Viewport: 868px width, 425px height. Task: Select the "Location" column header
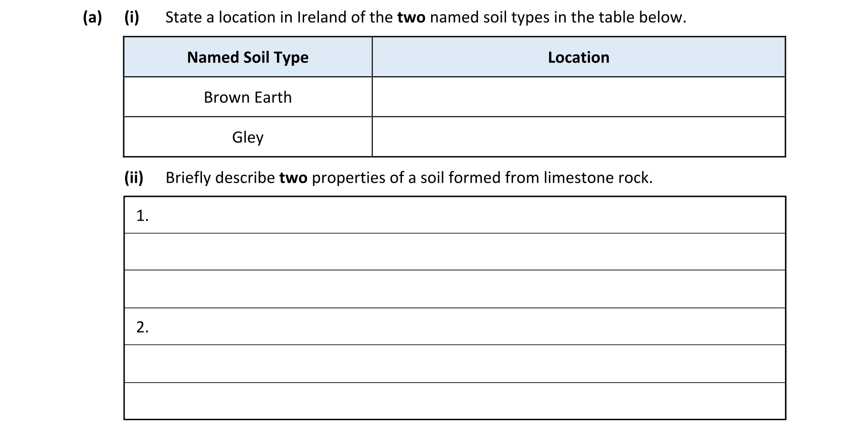click(578, 57)
